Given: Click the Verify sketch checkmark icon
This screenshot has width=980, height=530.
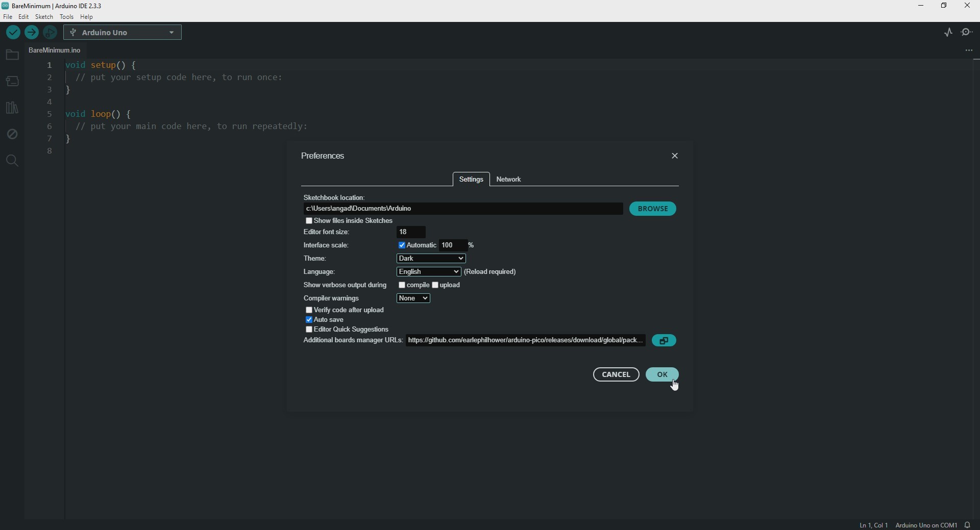Looking at the screenshot, I should (13, 33).
